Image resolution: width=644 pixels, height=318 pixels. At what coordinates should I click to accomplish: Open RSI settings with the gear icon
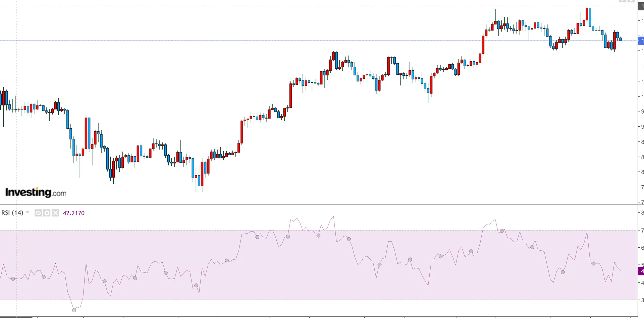click(x=47, y=213)
